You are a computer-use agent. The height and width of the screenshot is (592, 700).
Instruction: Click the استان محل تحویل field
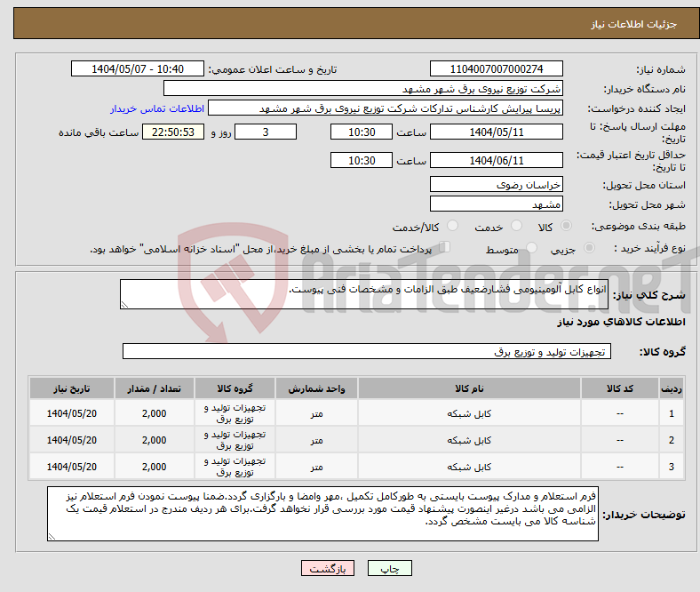[496, 184]
